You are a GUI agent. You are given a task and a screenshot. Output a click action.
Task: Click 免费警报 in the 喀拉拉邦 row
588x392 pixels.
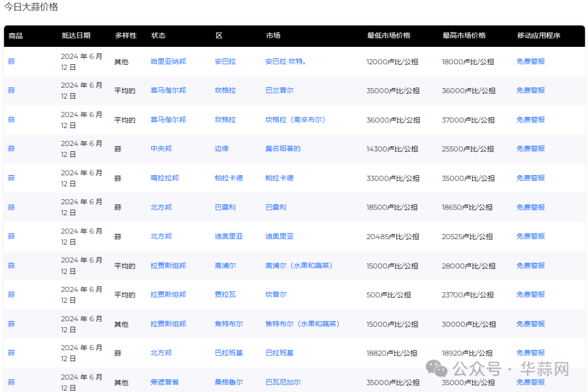pos(530,177)
